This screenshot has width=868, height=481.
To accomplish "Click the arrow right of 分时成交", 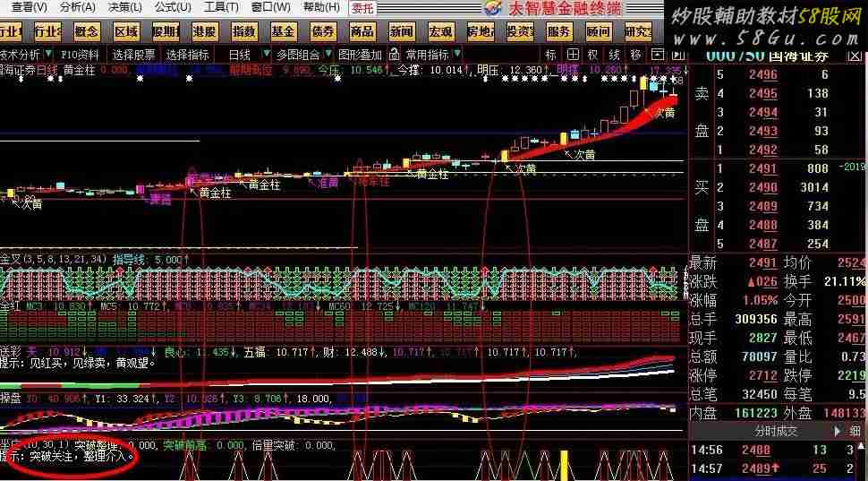I will [x=838, y=431].
